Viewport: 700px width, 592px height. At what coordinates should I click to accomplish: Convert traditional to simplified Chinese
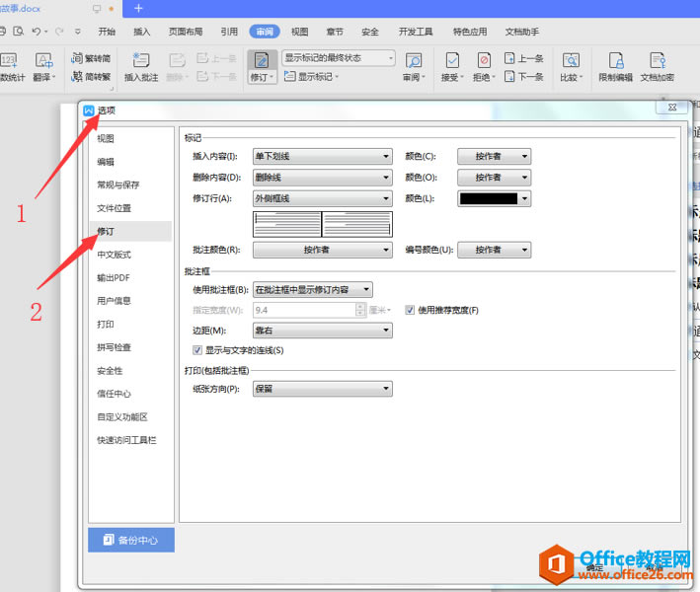coord(91,58)
